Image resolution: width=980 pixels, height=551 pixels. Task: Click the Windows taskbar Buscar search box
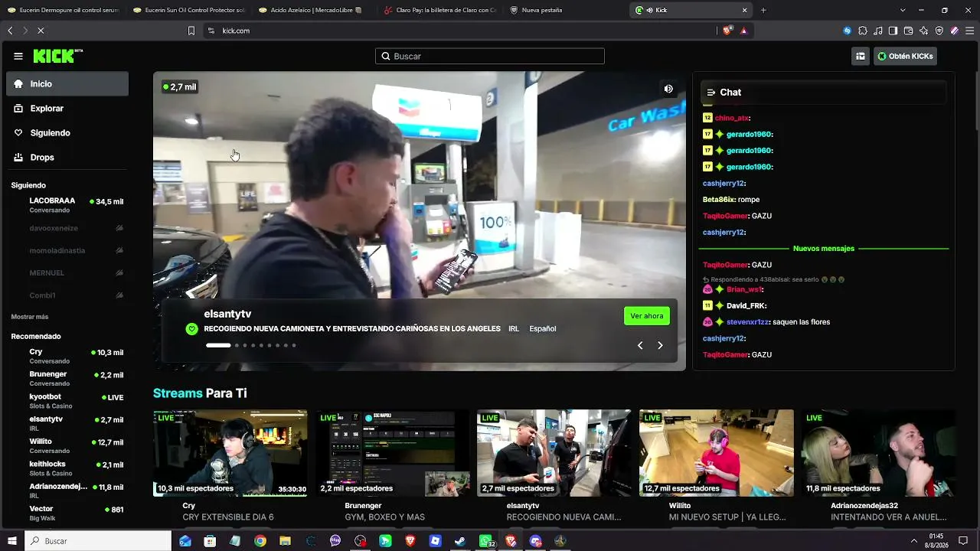pyautogui.click(x=98, y=541)
